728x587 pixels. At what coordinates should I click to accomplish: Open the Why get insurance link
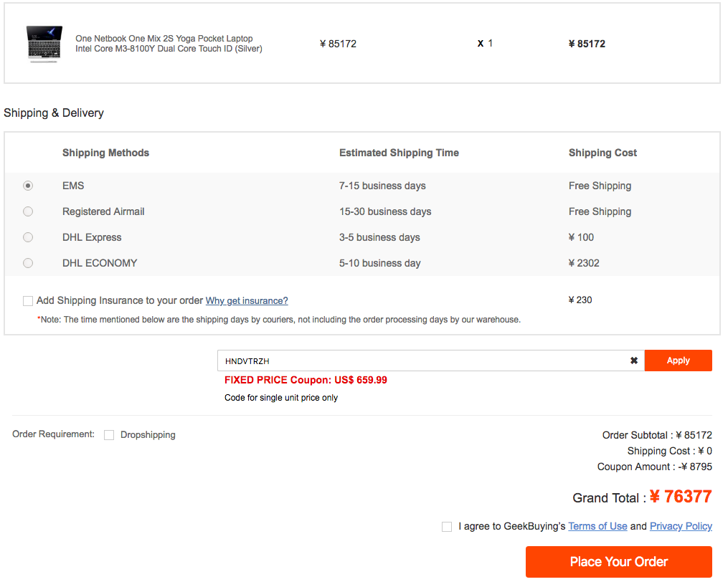point(247,301)
